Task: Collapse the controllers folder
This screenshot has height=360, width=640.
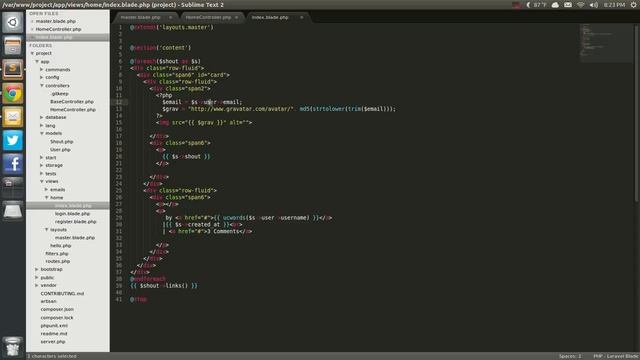Action: pyautogui.click(x=42, y=86)
